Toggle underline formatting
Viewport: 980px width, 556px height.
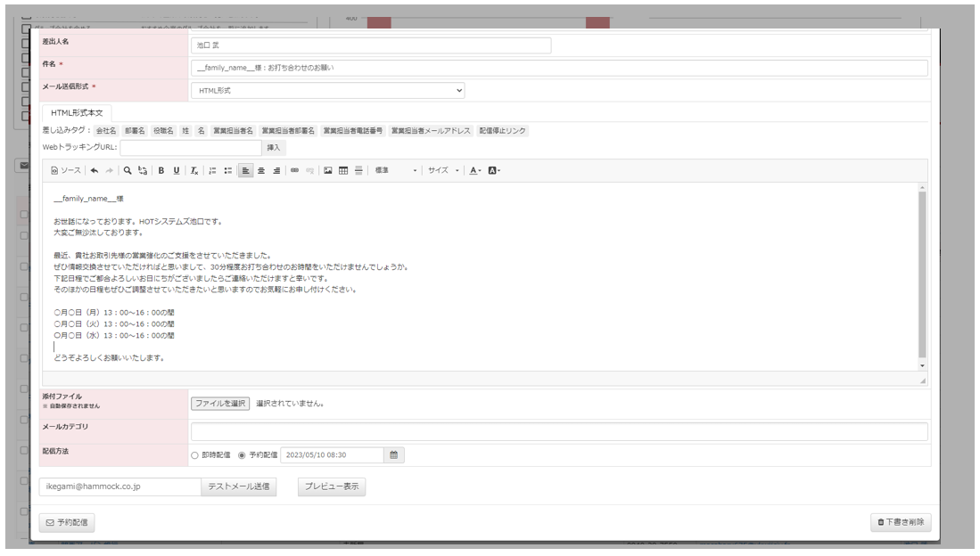pyautogui.click(x=177, y=170)
